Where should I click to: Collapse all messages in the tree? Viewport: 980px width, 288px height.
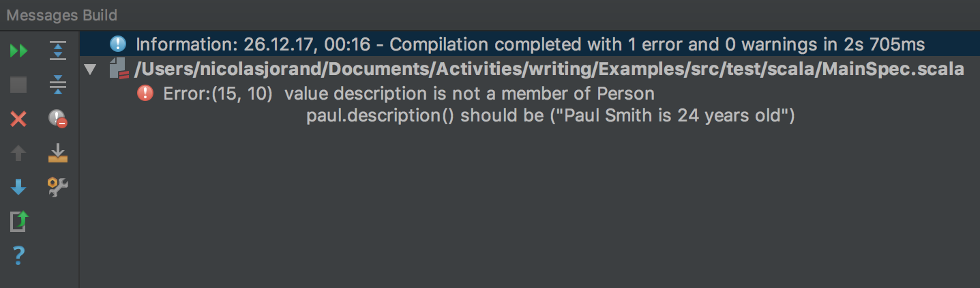tap(58, 85)
